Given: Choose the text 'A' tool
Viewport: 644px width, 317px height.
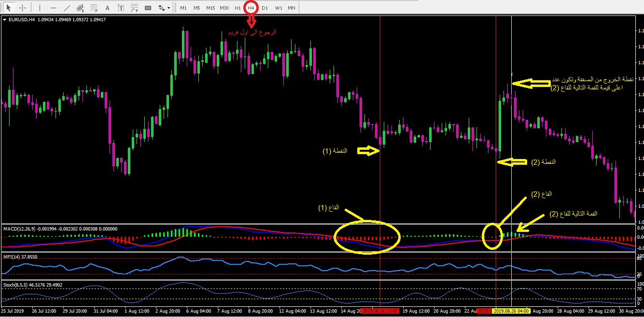Looking at the screenshot, I should 107,8.
